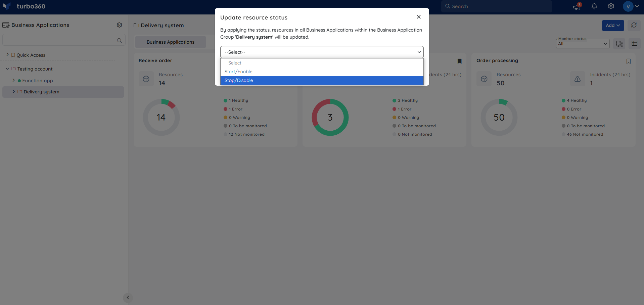This screenshot has height=305, width=644.
Task: Click the Receive order resources cube icon
Action: tap(146, 79)
